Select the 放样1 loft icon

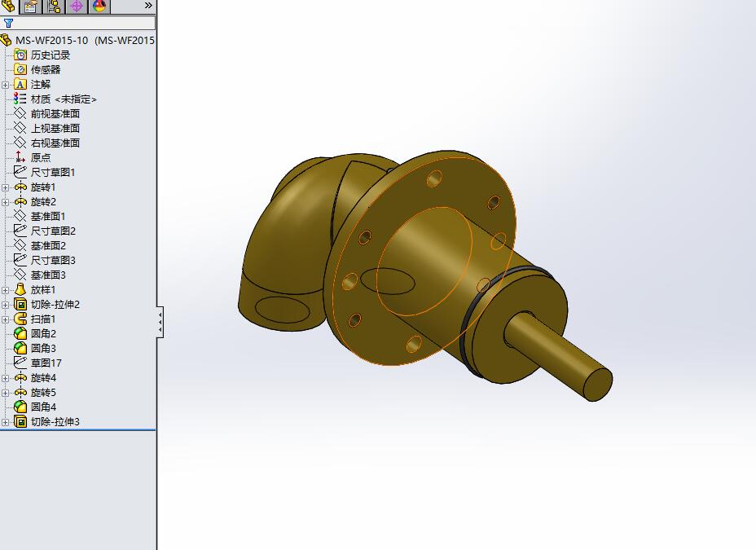[20, 290]
